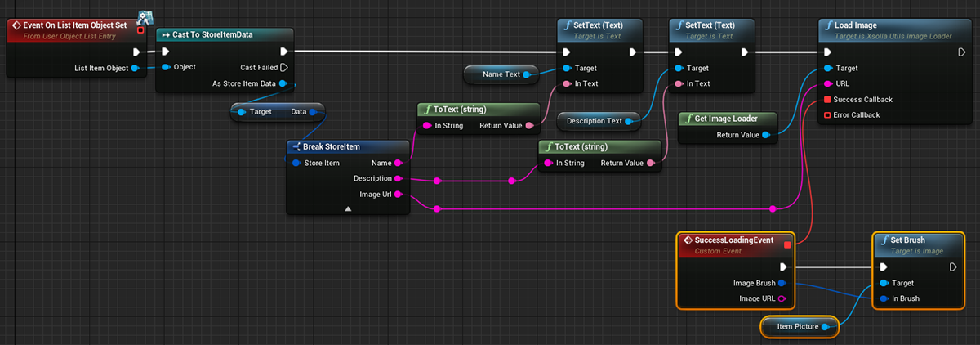Click the Event On List Item Object Set node icon
This screenshot has width=980, height=345.
(x=16, y=25)
